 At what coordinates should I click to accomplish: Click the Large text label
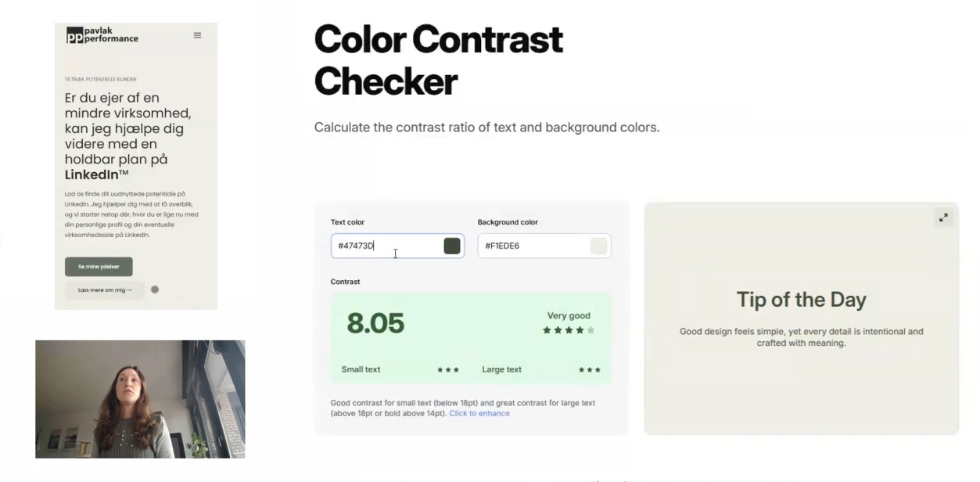coord(501,369)
